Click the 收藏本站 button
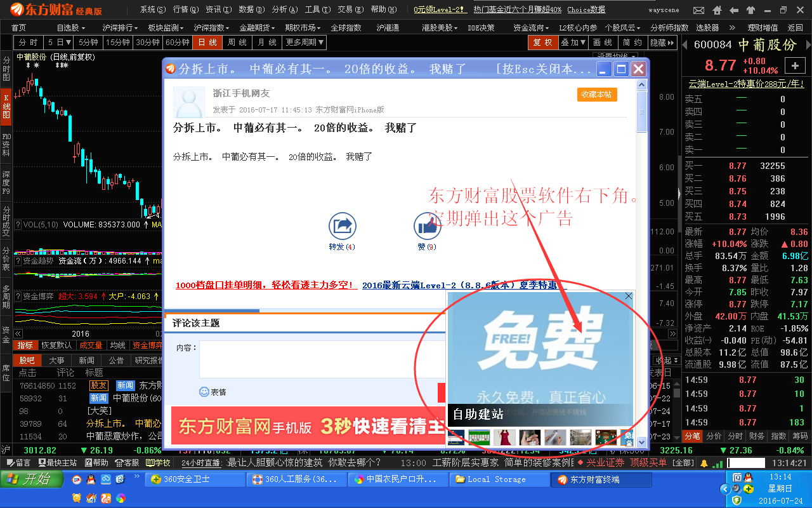Viewport: 812px width, 508px height. click(x=596, y=94)
